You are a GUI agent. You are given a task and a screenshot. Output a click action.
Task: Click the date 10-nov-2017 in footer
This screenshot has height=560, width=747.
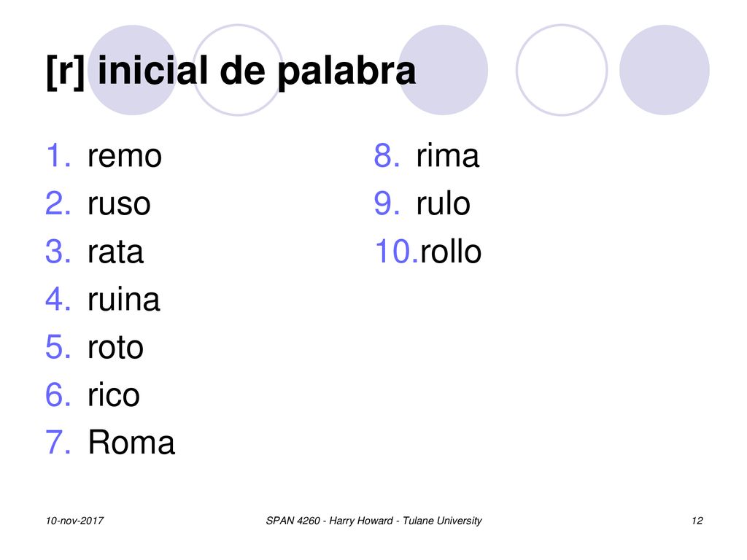(75, 521)
